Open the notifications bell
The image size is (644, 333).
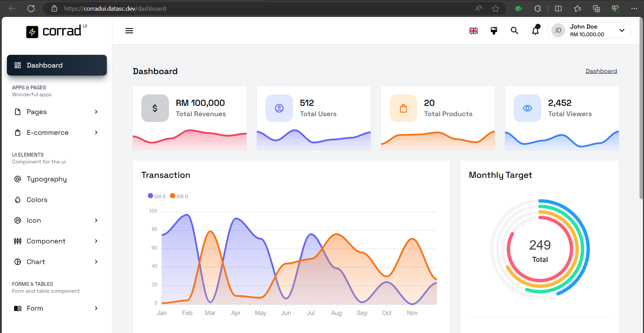pyautogui.click(x=535, y=30)
